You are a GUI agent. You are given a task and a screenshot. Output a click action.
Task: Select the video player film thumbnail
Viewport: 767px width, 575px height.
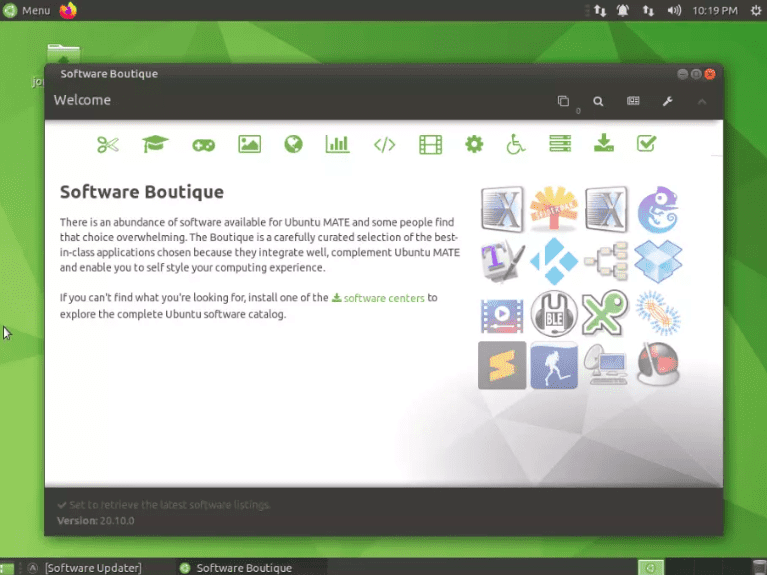pos(502,316)
